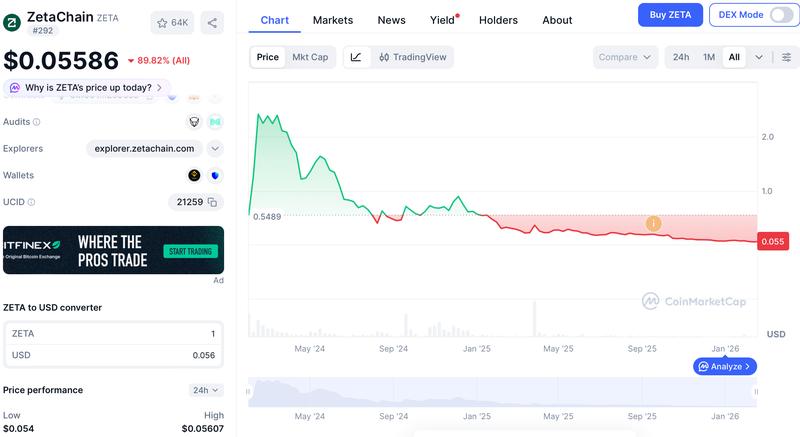Copy the UCID 21259 value
Viewport: 800px width, 437px height.
pyautogui.click(x=212, y=202)
